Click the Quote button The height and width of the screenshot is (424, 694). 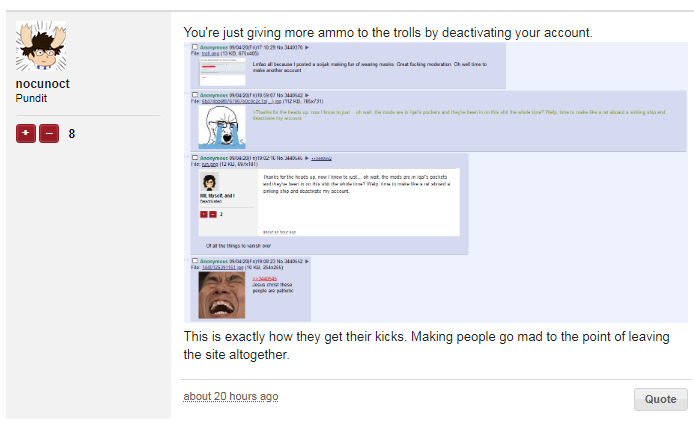click(660, 399)
